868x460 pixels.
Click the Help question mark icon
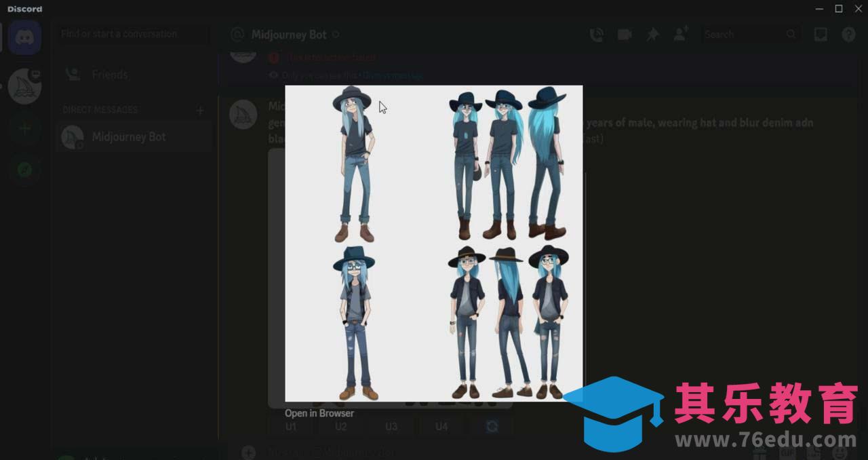848,35
